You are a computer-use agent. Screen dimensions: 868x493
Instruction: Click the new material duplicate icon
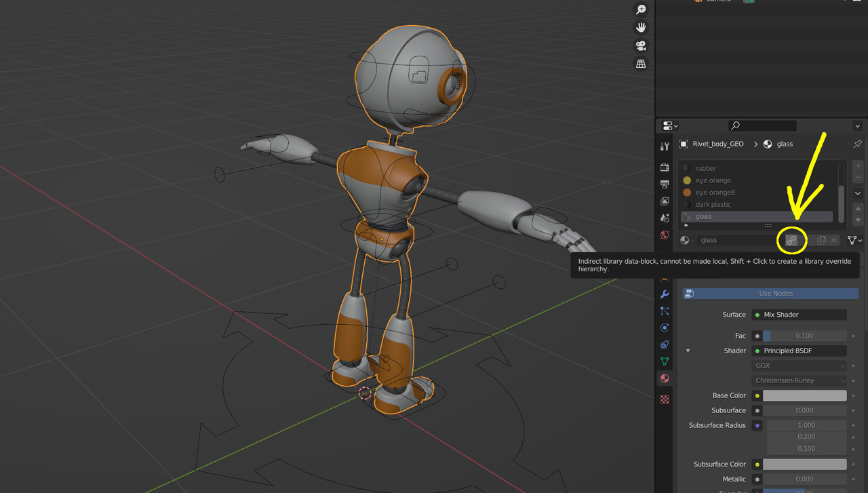(821, 240)
